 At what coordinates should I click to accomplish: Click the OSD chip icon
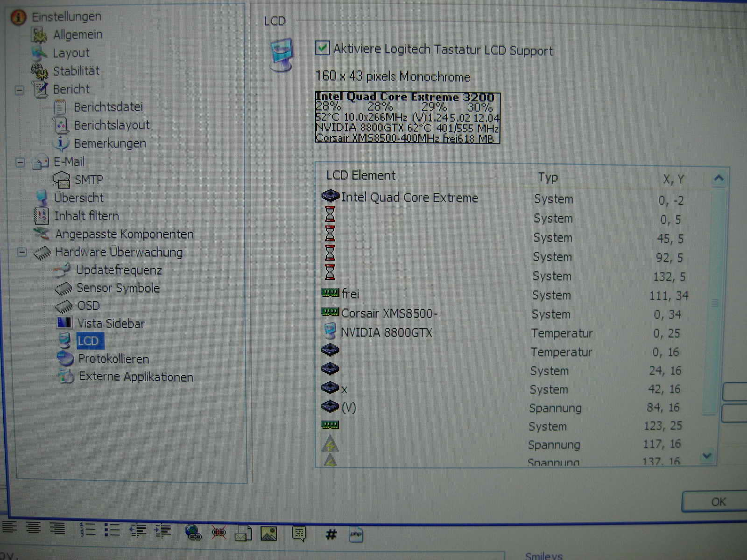64,306
